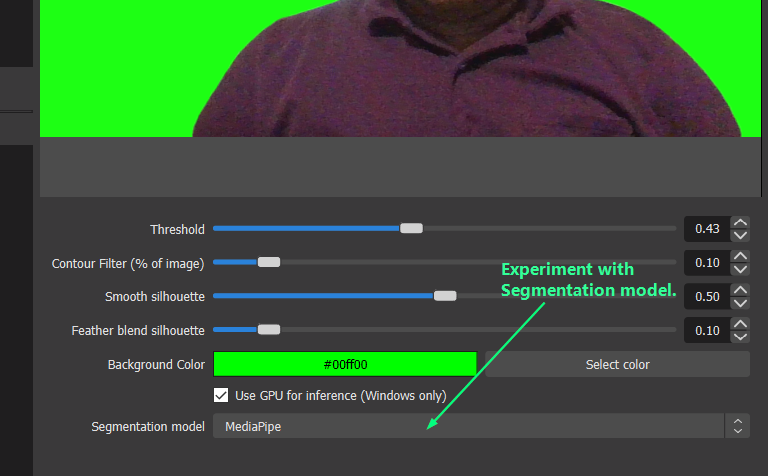Click the Contour Filter slider handle
Screen dimensions: 768x476
tap(268, 262)
